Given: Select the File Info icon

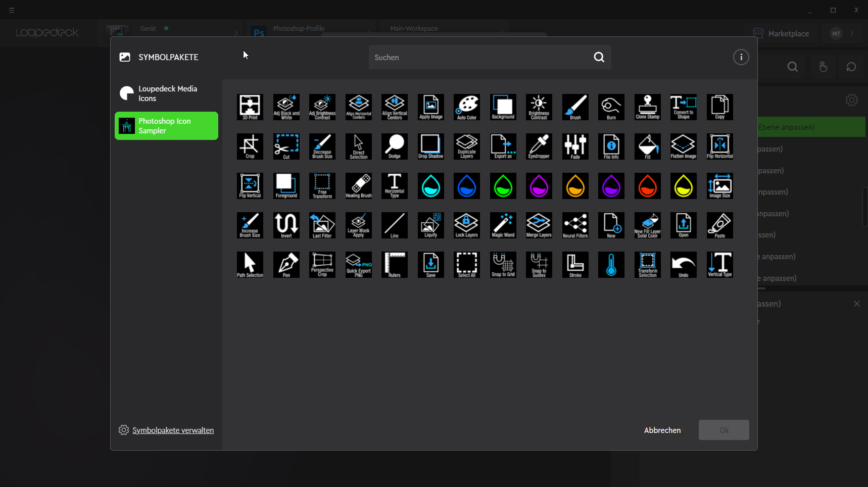Looking at the screenshot, I should click(611, 147).
